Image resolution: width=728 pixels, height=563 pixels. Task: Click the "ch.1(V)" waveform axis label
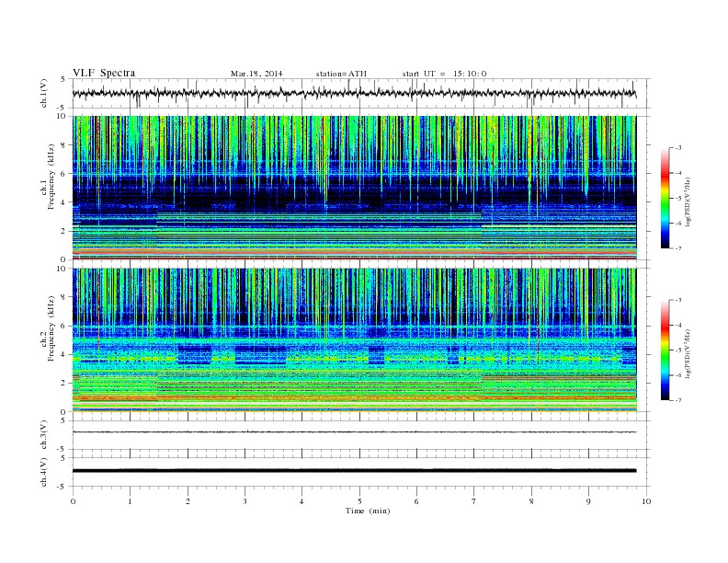(43, 93)
